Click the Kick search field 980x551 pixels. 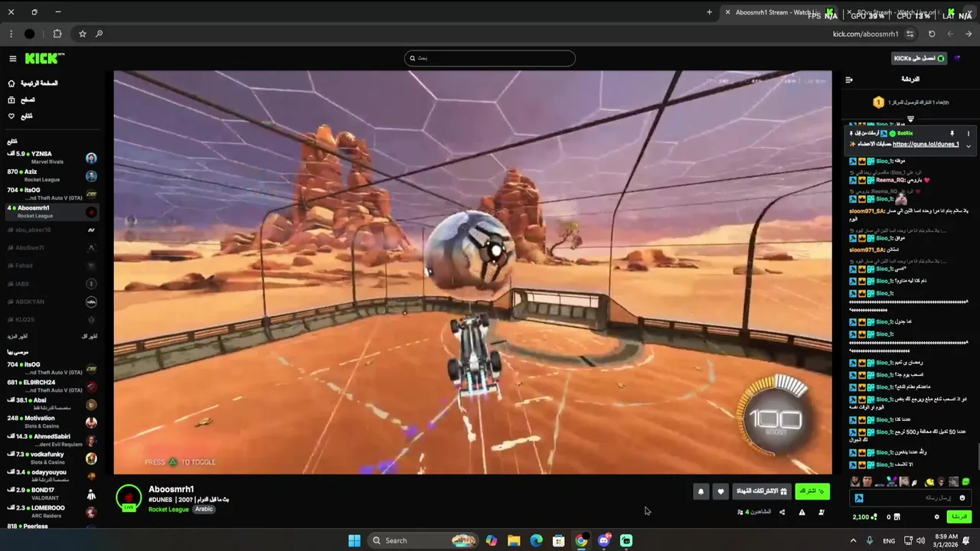pyautogui.click(x=490, y=58)
